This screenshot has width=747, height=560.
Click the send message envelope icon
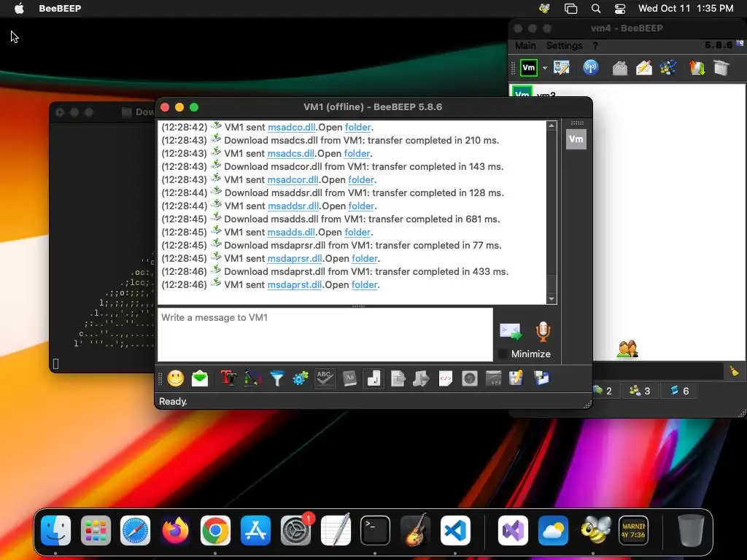[x=510, y=332]
